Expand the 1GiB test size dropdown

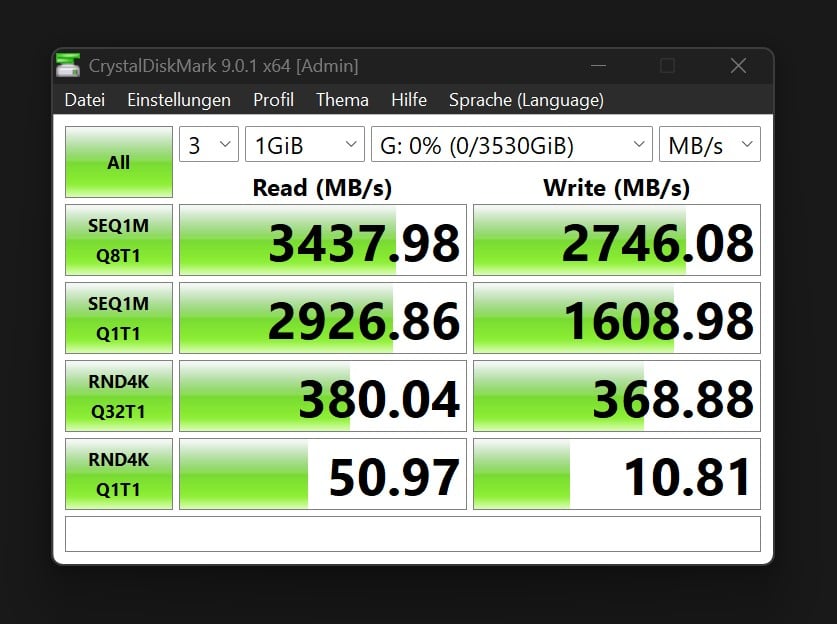(x=304, y=145)
